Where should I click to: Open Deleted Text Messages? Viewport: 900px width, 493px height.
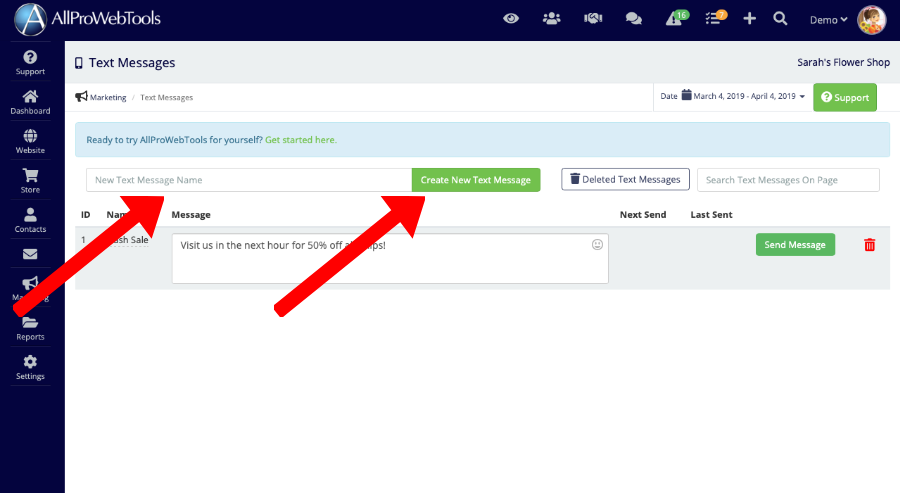coord(625,179)
